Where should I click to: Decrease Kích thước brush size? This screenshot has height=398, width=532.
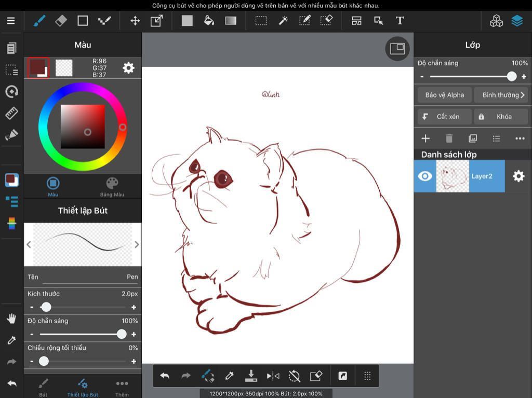tap(32, 307)
